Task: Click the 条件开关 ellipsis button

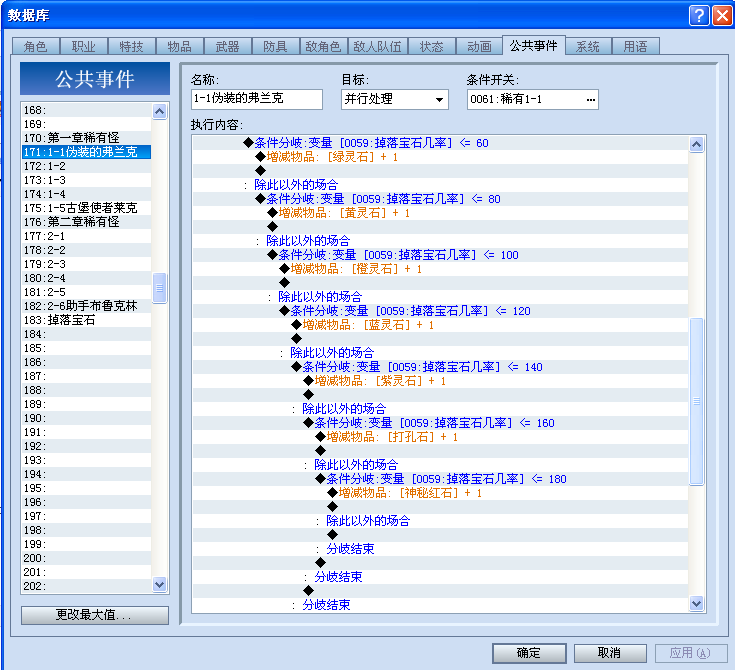Action: (591, 99)
